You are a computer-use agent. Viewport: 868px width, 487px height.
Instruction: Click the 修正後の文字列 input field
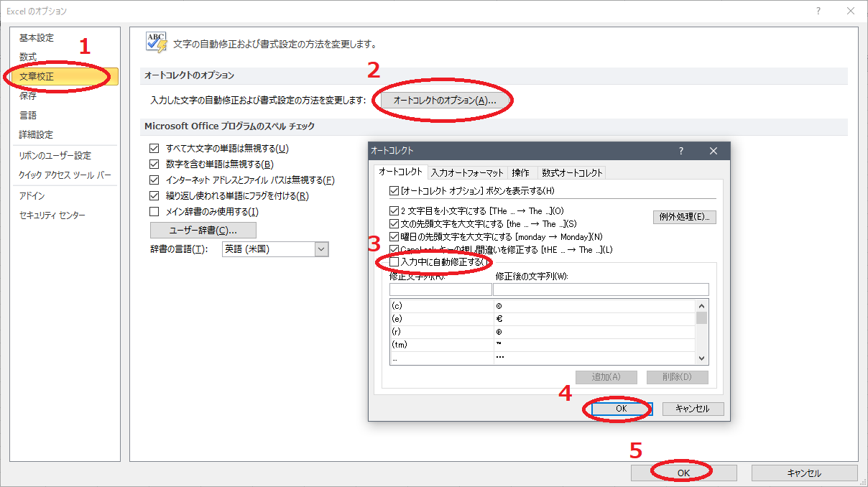pos(601,289)
